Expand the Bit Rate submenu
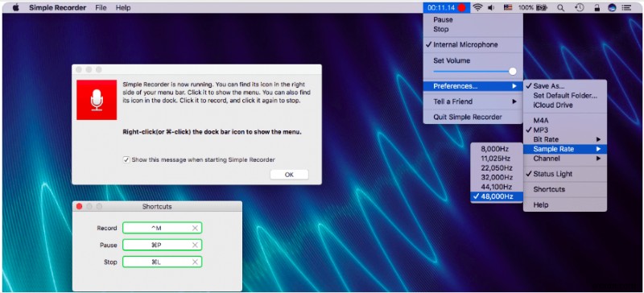Screen dimensions: 644x293 coord(565,139)
